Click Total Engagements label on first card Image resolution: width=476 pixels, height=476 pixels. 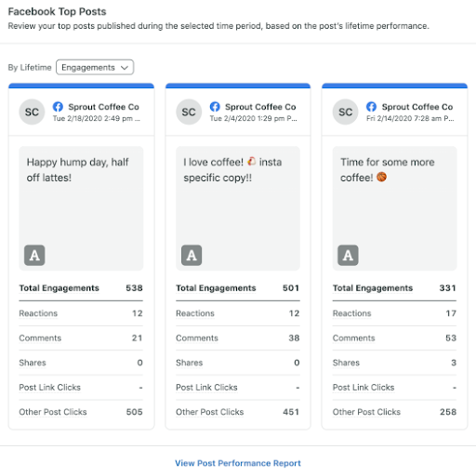pyautogui.click(x=59, y=288)
